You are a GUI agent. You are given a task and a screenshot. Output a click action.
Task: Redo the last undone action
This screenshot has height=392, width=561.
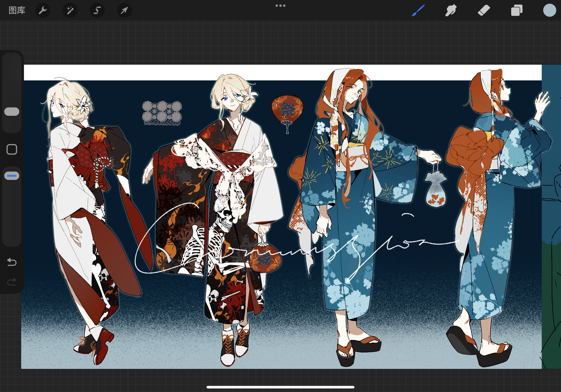(x=12, y=282)
